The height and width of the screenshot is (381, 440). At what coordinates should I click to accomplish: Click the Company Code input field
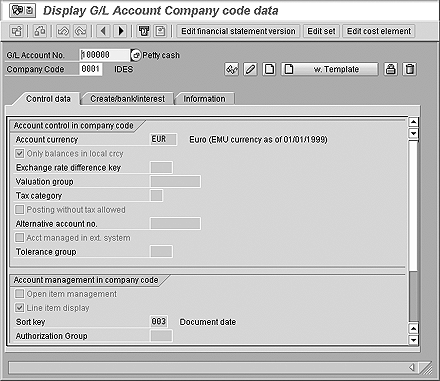[91, 69]
